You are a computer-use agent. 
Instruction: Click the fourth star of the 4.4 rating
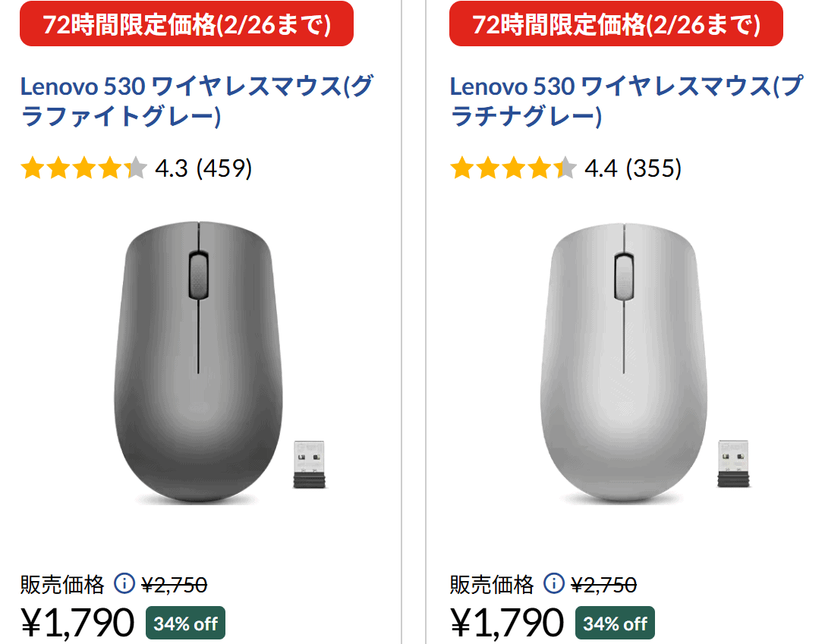tap(540, 168)
